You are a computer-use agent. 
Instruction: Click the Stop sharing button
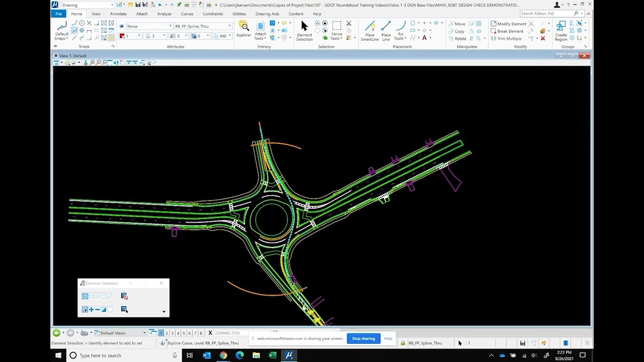tap(363, 338)
